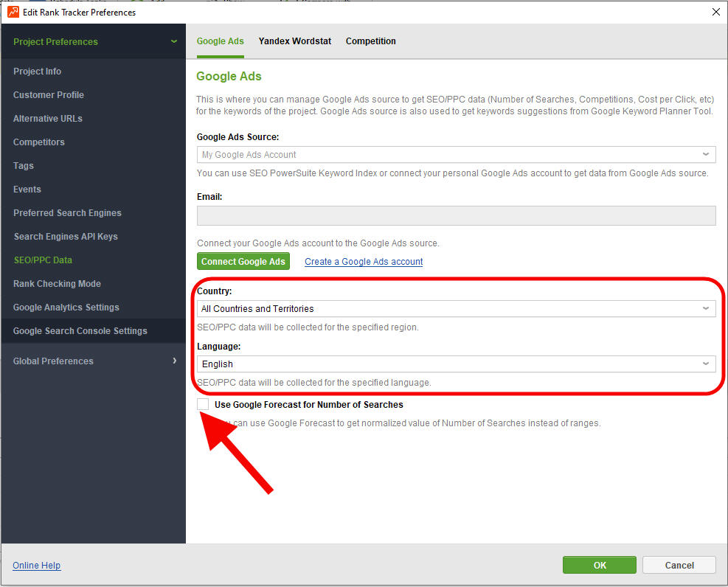Click the Email input field
Viewport: 728px width, 587px height.
tap(455, 215)
